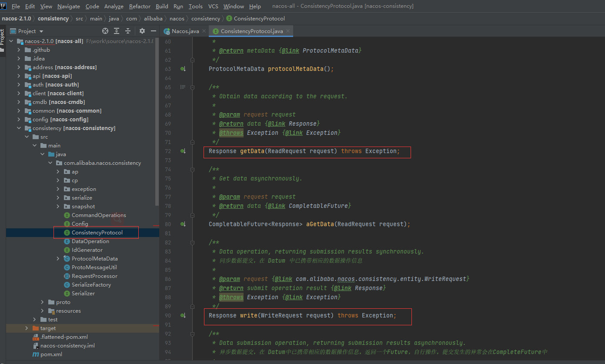Expand the client [nacos-client] module

[x=19, y=94]
